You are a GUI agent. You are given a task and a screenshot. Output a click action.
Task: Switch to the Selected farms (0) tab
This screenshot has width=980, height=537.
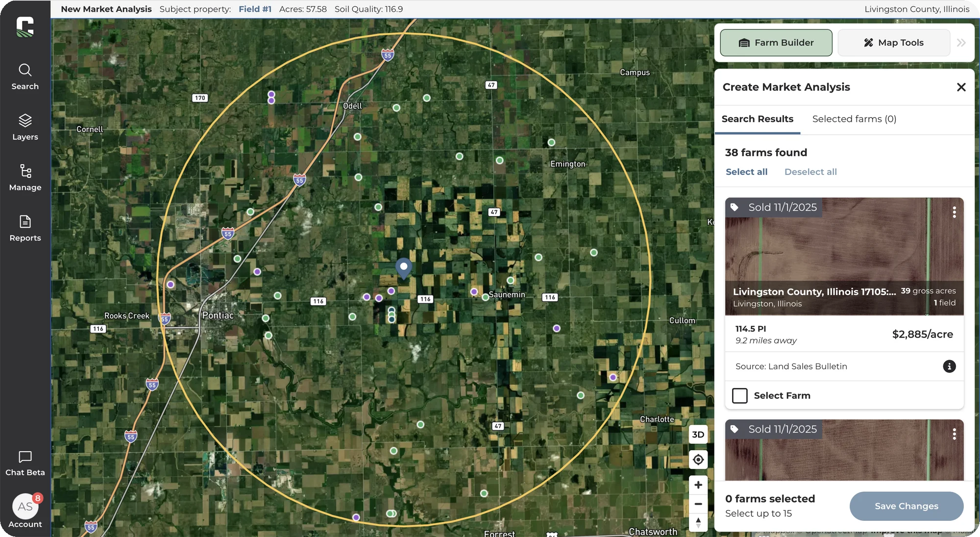tap(854, 119)
